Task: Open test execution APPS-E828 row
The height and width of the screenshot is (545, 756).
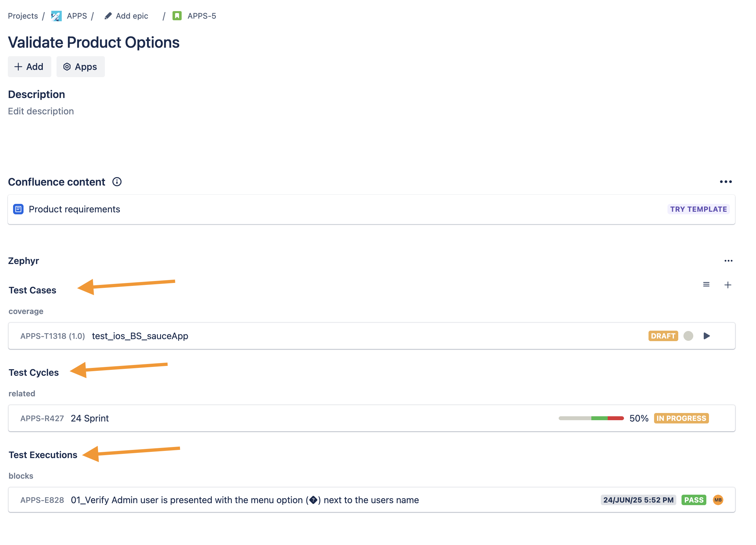Action: pyautogui.click(x=245, y=500)
